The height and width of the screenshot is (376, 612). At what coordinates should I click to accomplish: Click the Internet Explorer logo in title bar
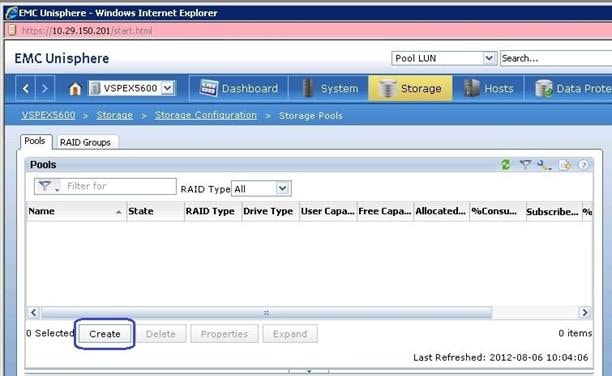point(11,13)
